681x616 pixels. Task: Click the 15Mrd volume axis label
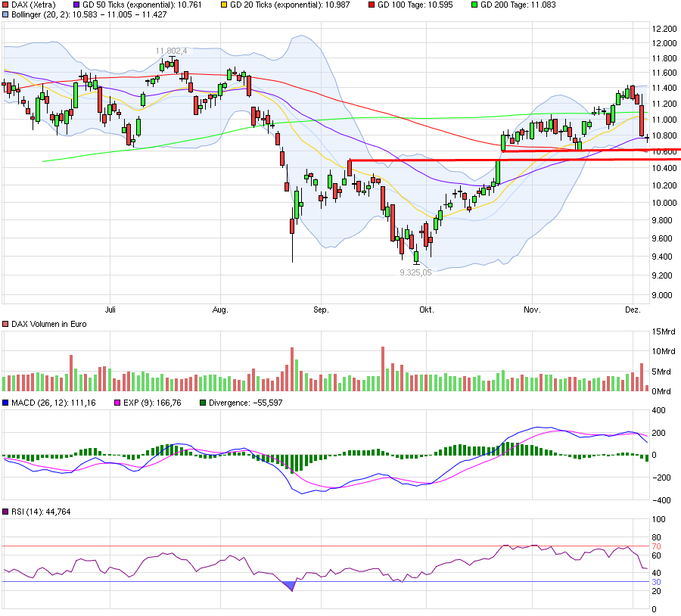[x=664, y=332]
